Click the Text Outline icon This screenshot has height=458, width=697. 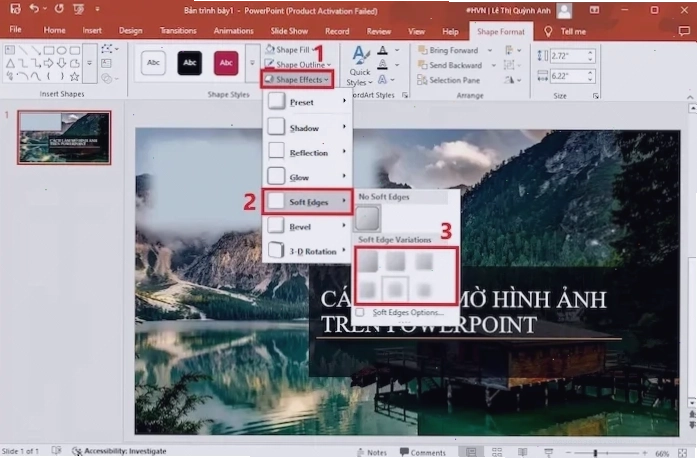coord(382,65)
